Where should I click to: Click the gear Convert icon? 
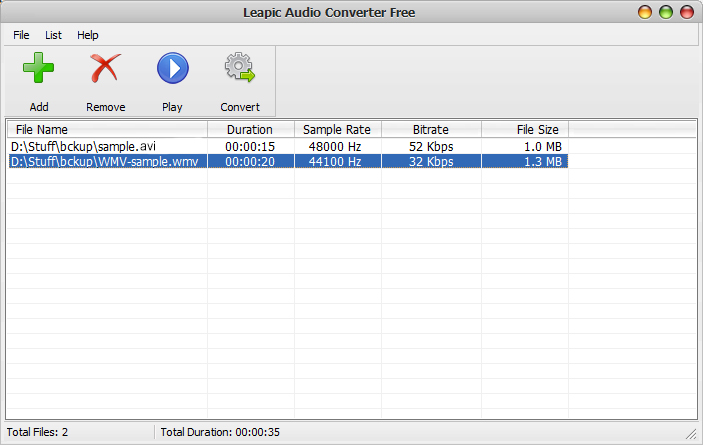point(240,67)
